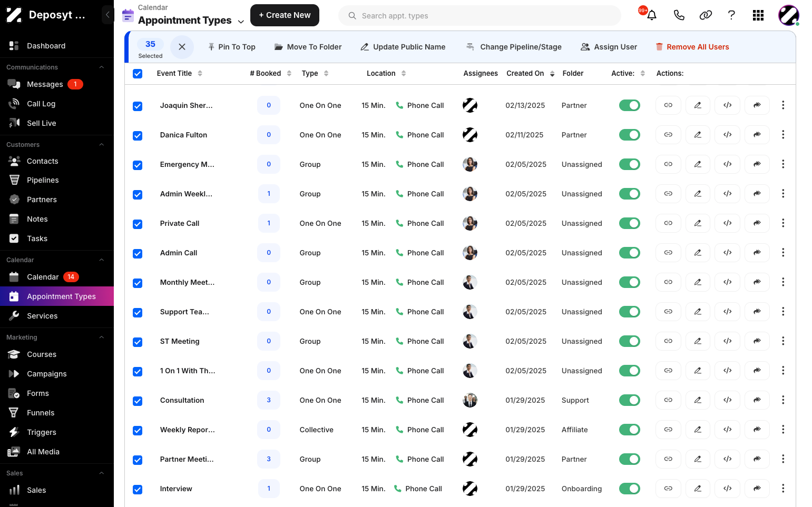Uncheck the Joaquin Sher... row checkbox

(138, 106)
